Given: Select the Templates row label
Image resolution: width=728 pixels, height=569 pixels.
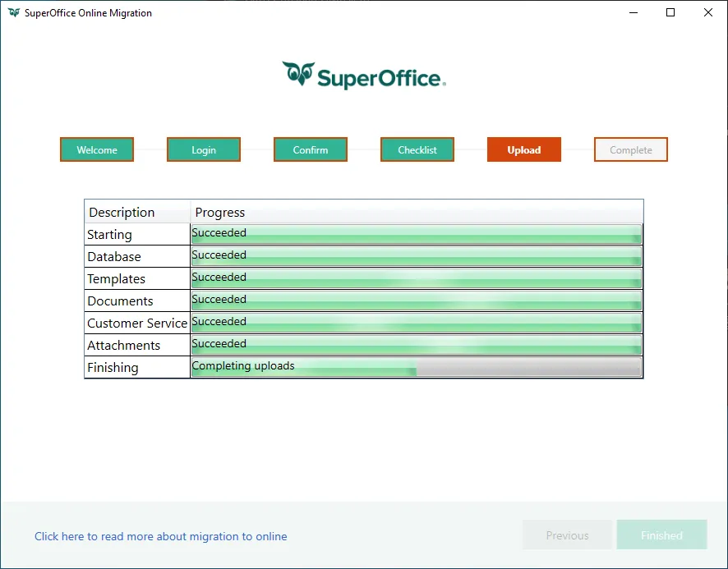Looking at the screenshot, I should pyautogui.click(x=117, y=278).
